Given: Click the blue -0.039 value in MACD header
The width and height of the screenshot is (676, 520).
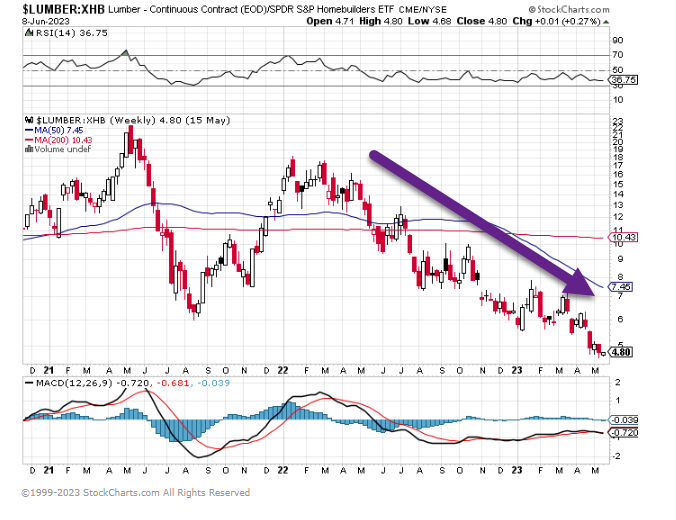Looking at the screenshot, I should coord(213,383).
